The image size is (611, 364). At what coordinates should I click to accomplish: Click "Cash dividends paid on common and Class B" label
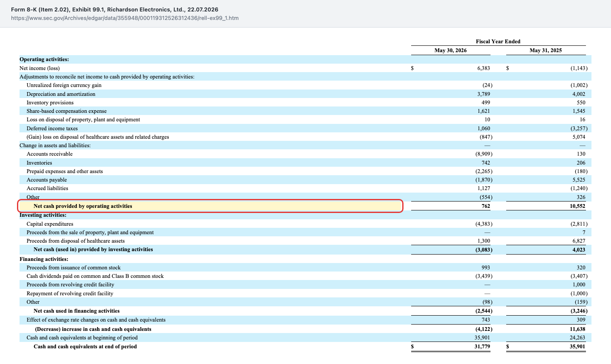[x=95, y=276]
